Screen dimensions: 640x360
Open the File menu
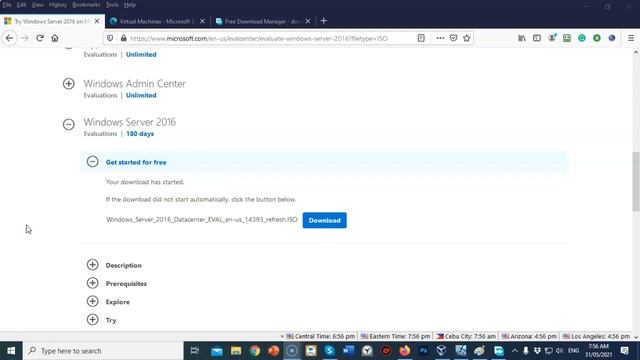[x=7, y=5]
